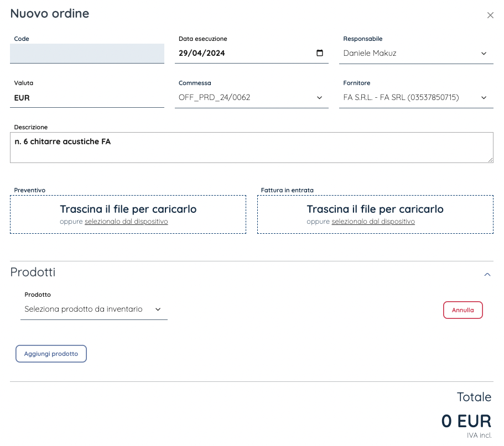Focus the Descrizione text area
This screenshot has height=446, width=504.
pos(251,148)
